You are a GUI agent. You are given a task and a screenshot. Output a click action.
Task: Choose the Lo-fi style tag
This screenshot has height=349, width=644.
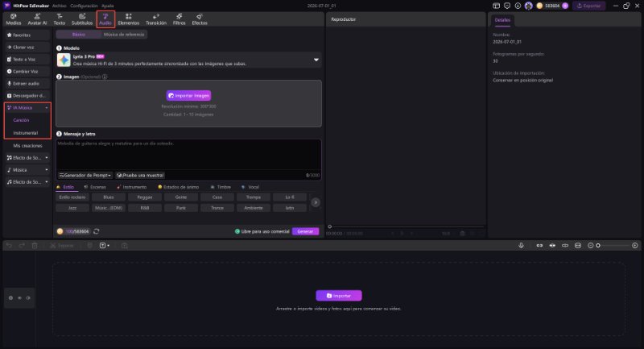coord(290,197)
